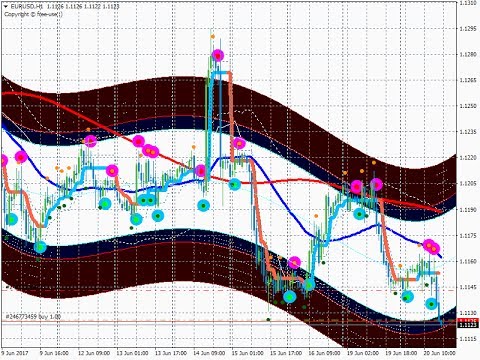The height and width of the screenshot is (360, 480).
Task: Click the magenta sell marker atop the price spike
Action: point(218,55)
